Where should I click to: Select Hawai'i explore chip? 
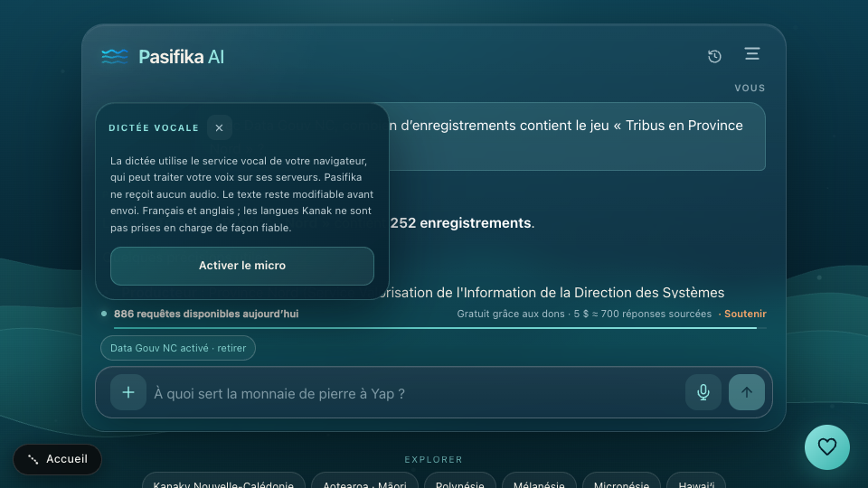click(x=696, y=482)
